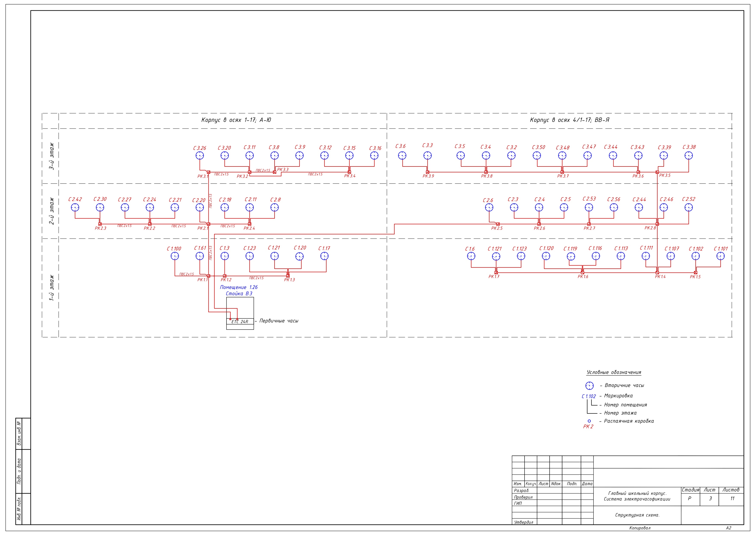The image size is (756, 535).
Task: Click the legend clock symbol for Вторичные часы
Action: pyautogui.click(x=589, y=385)
